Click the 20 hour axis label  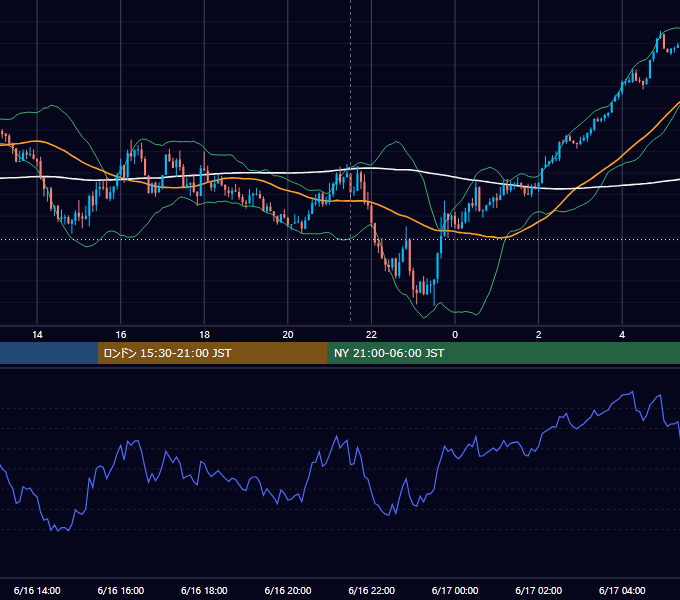click(x=288, y=335)
